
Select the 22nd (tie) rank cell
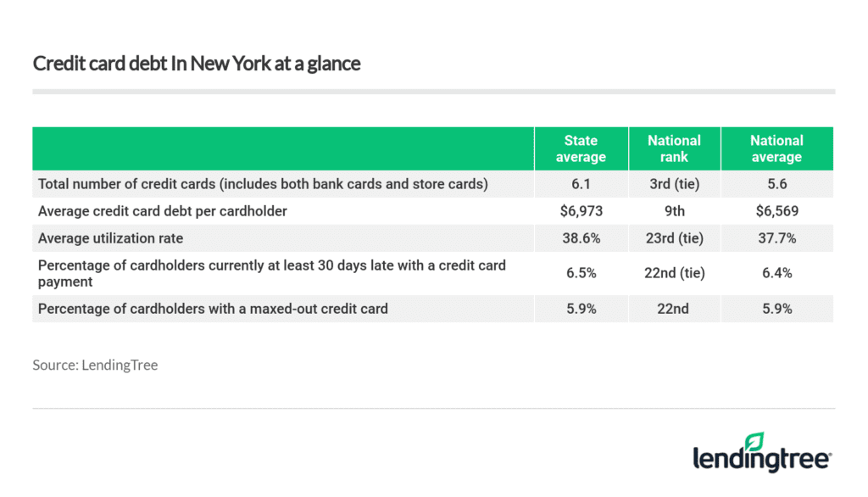(x=674, y=273)
